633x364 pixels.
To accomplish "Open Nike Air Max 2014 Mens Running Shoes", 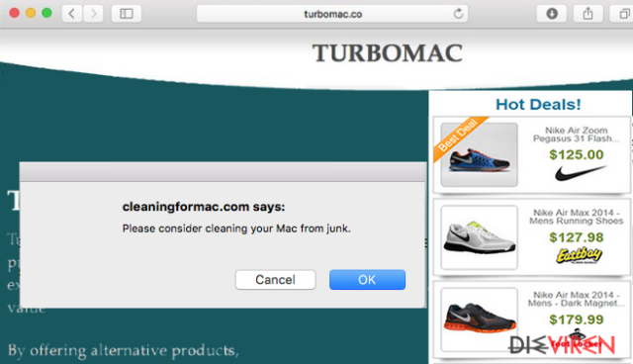I will coord(576,217).
